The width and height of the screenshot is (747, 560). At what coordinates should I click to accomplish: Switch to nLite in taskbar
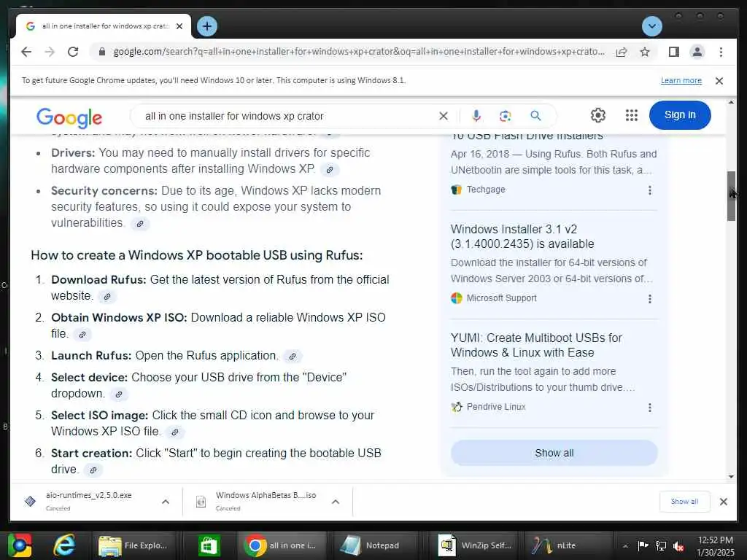point(567,545)
